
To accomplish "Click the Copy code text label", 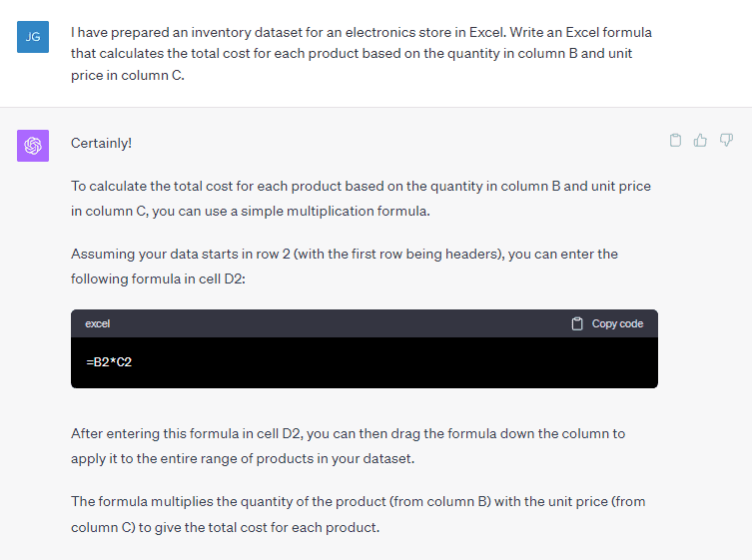I will click(x=617, y=323).
